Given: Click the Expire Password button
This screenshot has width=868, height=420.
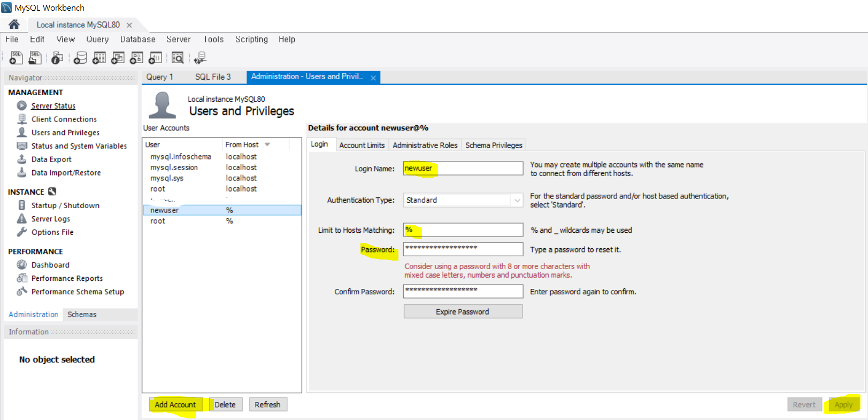Looking at the screenshot, I should click(463, 311).
